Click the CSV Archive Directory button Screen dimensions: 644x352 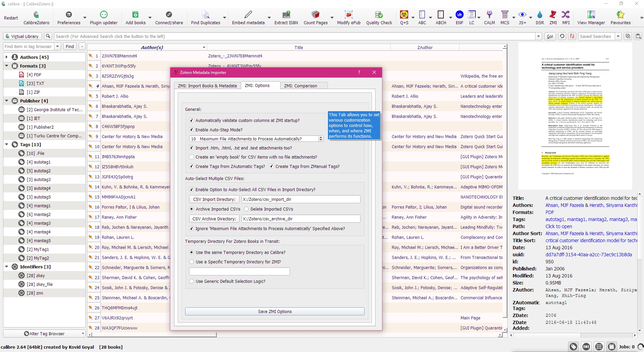(214, 219)
